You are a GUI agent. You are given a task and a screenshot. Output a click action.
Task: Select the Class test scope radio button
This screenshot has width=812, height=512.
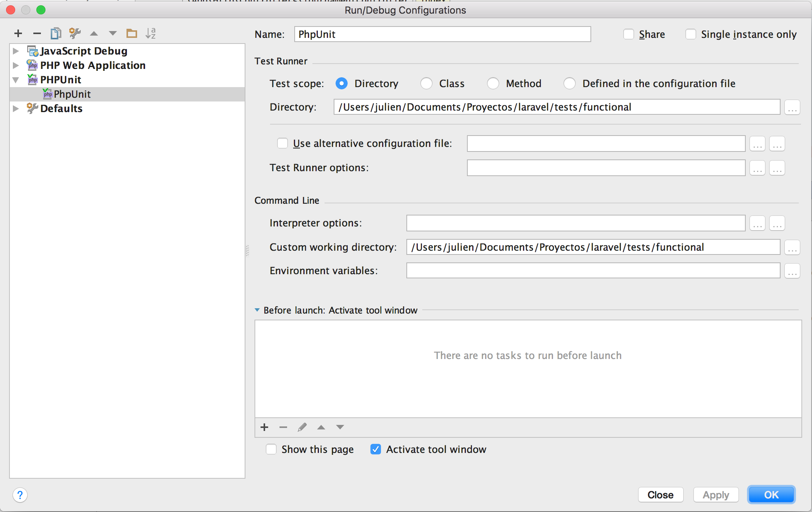[426, 84]
